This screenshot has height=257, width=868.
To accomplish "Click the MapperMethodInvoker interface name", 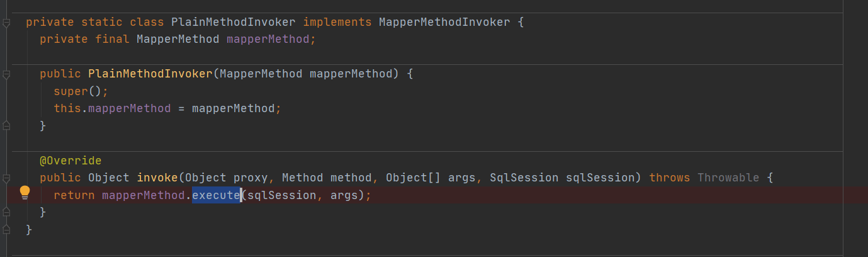I will click(x=444, y=22).
